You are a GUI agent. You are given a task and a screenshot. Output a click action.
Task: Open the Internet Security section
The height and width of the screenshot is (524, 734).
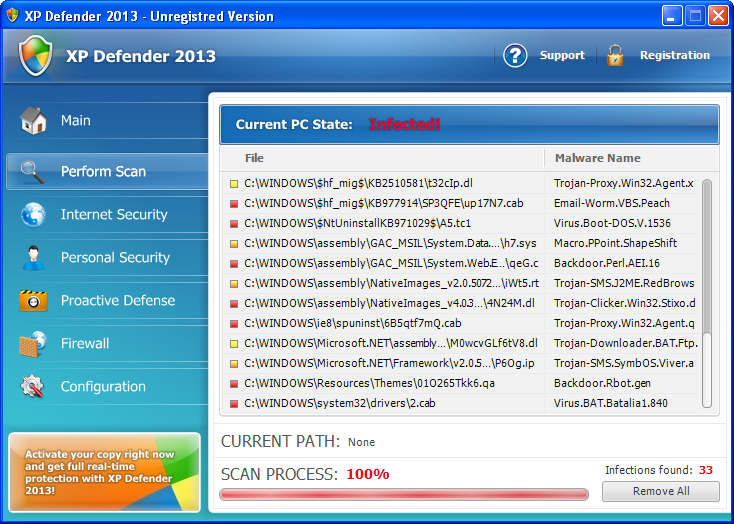click(113, 215)
